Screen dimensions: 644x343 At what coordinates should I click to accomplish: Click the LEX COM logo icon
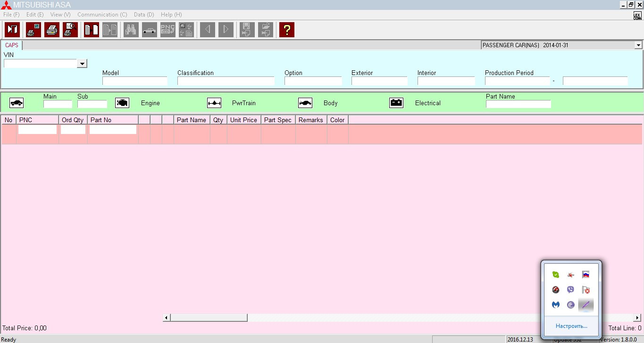(637, 16)
